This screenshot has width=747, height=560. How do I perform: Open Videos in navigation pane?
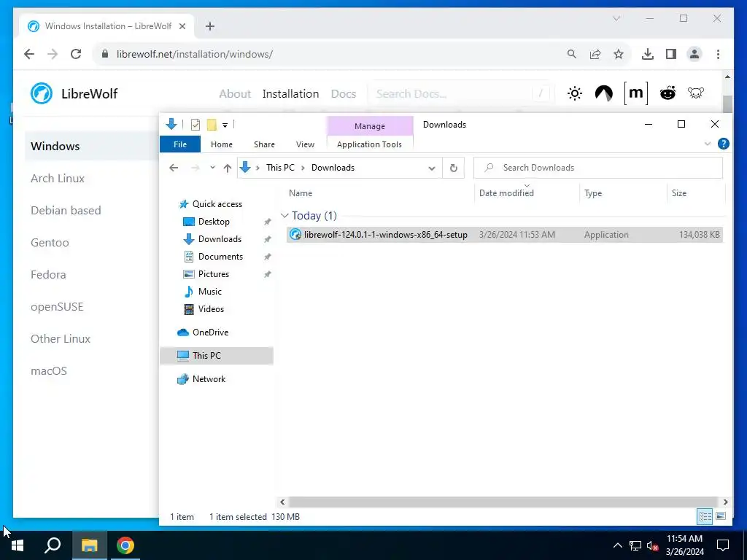point(211,309)
